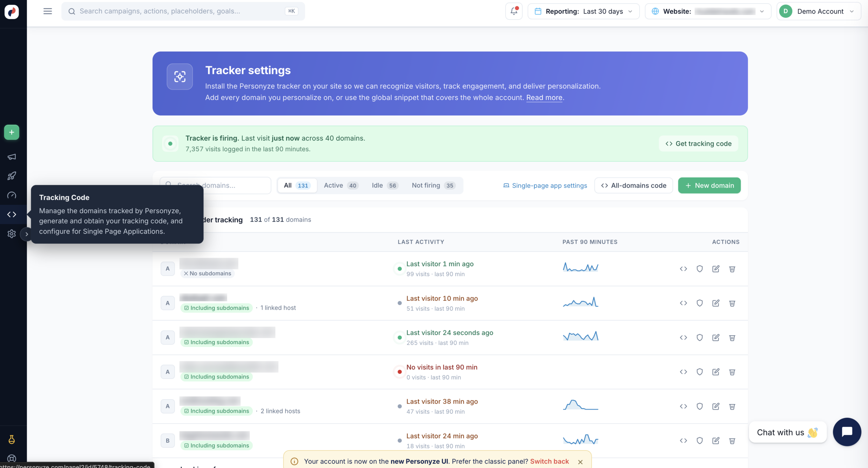Click All-domains code button
Image resolution: width=868 pixels, height=468 pixels.
[x=633, y=186]
